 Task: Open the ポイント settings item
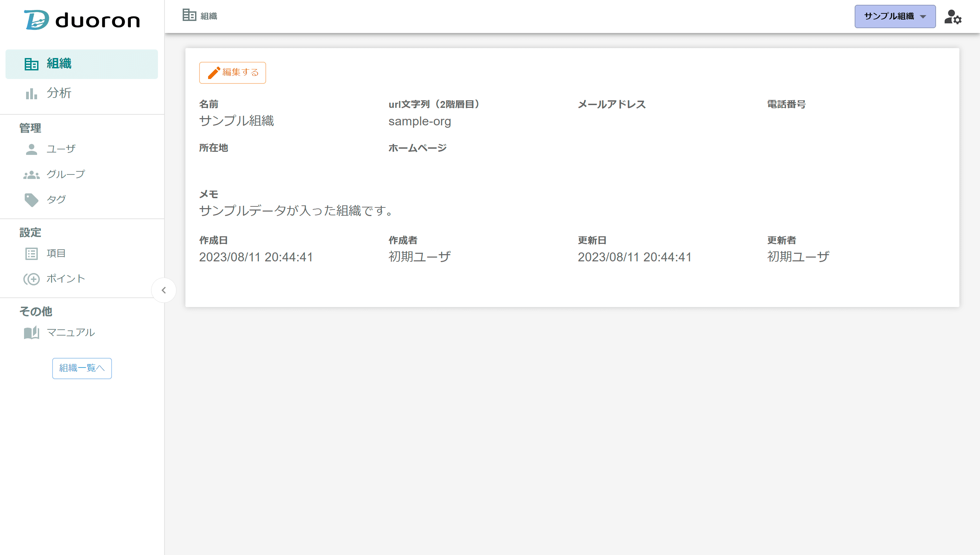[x=81, y=279]
